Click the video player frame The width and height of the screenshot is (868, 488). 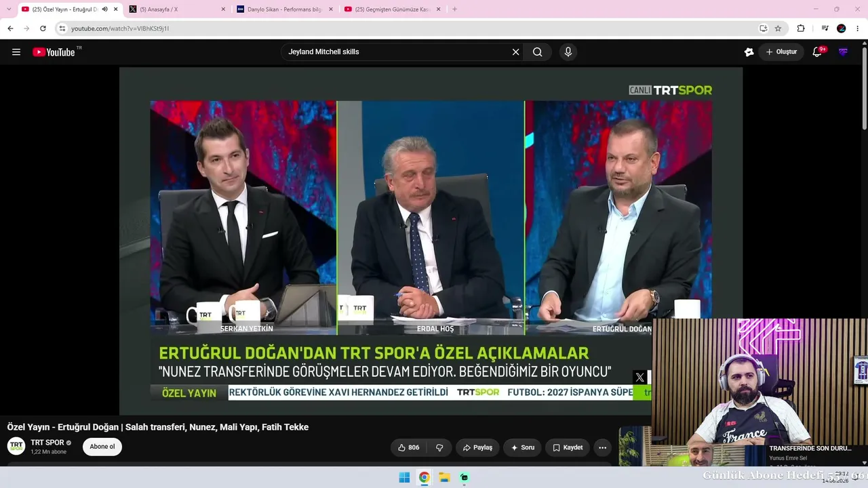[431, 241]
